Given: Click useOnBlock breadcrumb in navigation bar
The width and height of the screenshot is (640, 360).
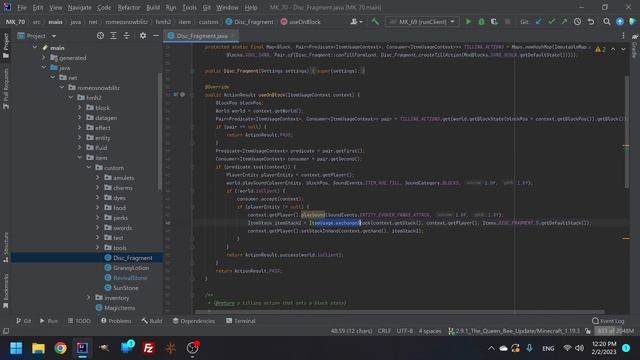Looking at the screenshot, I should tap(300, 22).
